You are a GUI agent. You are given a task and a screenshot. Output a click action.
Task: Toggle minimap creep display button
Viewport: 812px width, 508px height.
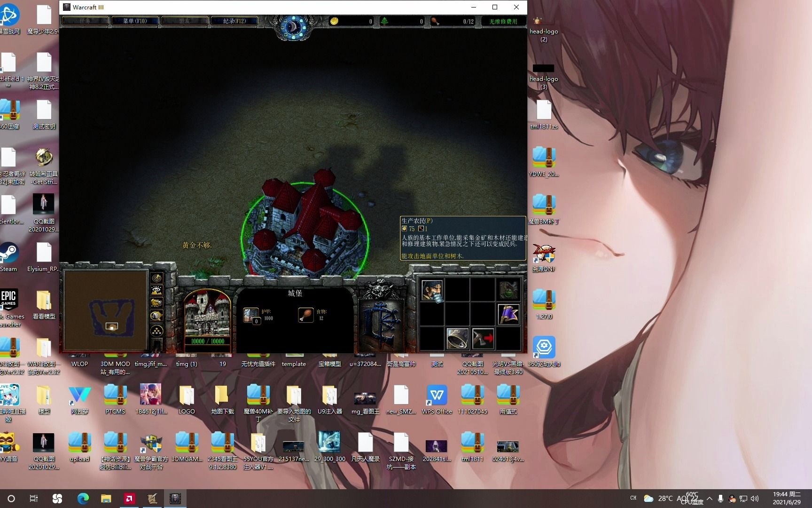[156, 316]
